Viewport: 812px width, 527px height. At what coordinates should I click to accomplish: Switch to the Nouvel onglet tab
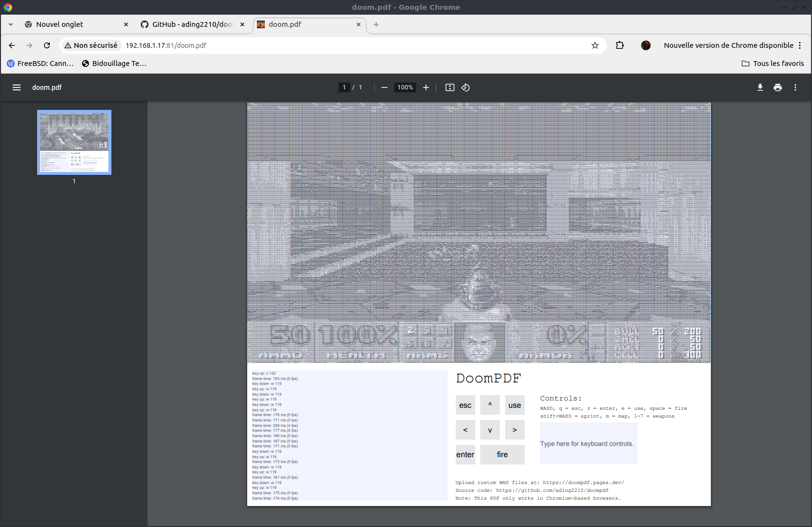coord(76,24)
